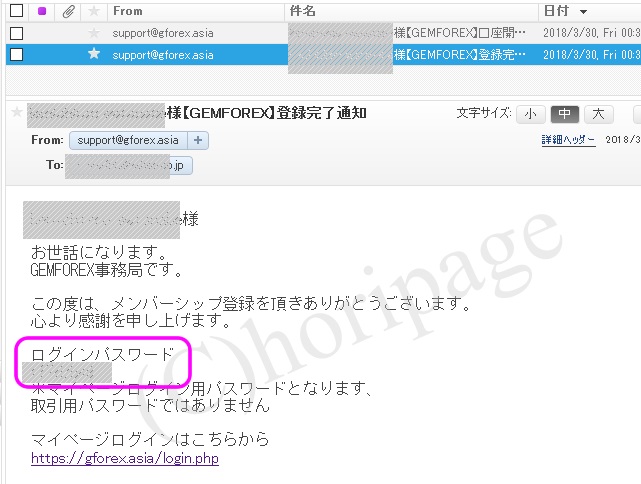Unstar the highlighted 登録完 email row
Screen dimensions: 641x484
point(94,53)
